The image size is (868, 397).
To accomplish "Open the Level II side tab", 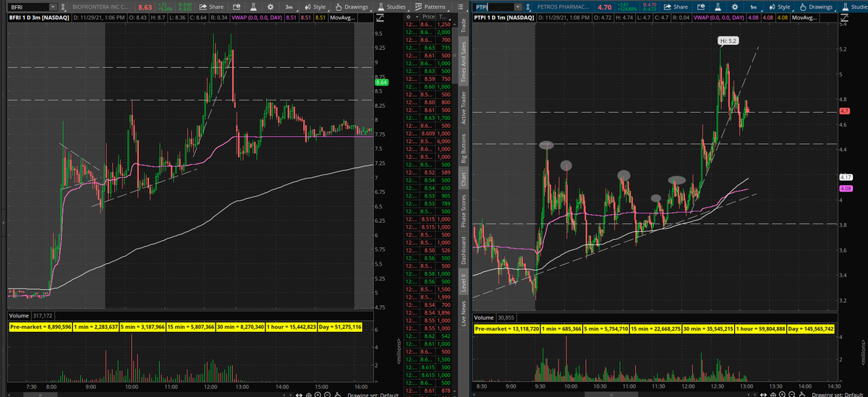I will [463, 283].
